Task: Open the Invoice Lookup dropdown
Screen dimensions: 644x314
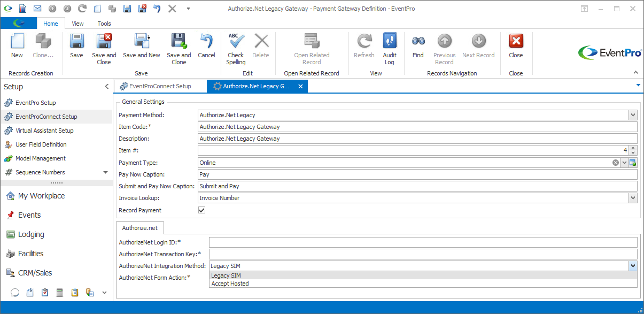Action: coord(633,198)
